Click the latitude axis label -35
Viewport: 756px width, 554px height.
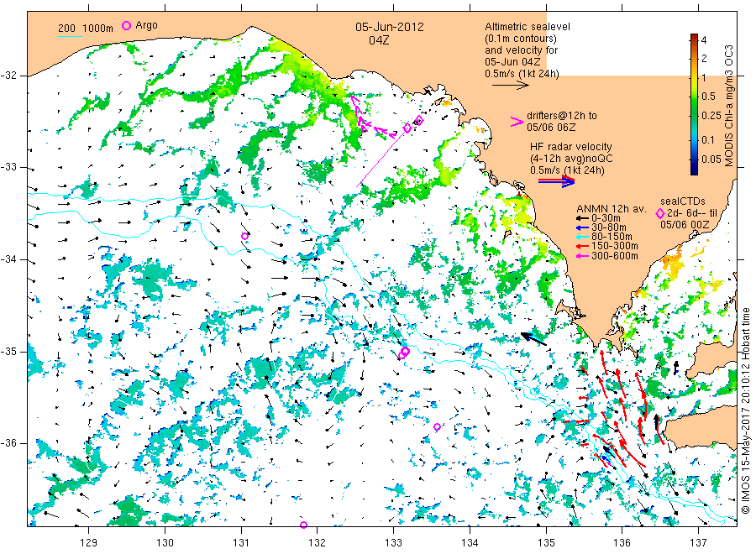coord(8,352)
